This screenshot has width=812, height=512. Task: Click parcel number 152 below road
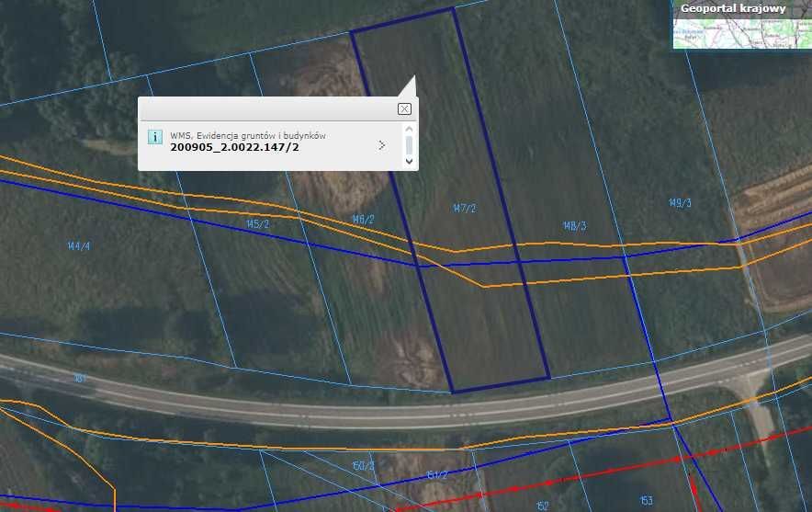(542, 505)
